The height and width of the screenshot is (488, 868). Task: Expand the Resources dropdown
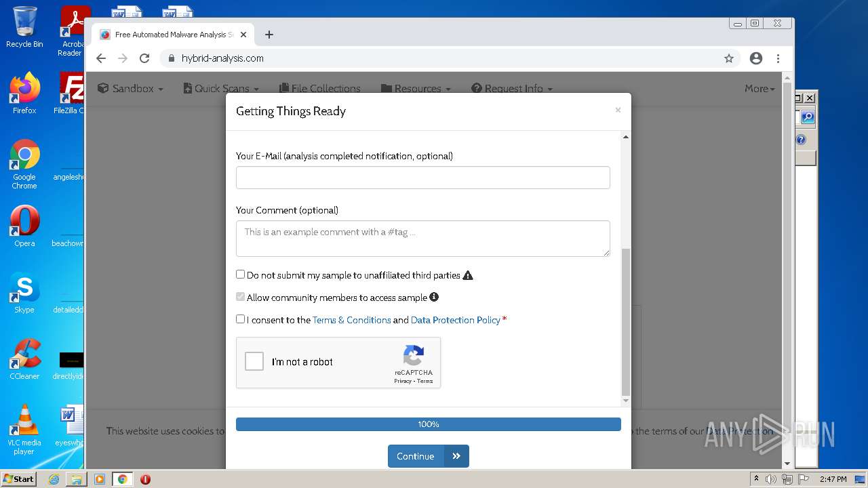pos(416,88)
